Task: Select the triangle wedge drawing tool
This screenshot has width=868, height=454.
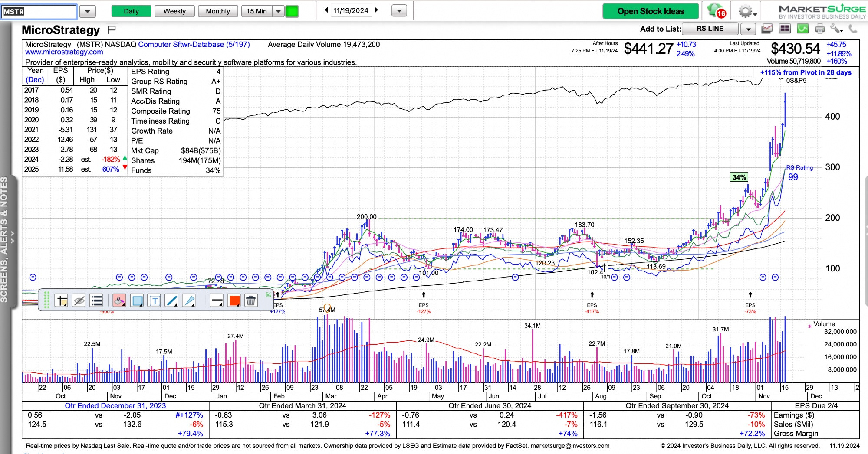Action: point(189,300)
